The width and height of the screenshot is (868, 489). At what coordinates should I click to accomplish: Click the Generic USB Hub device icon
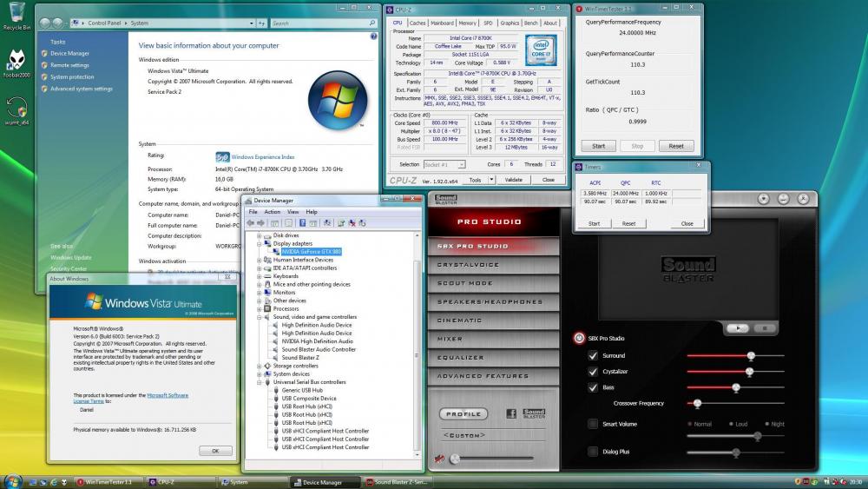275,391
